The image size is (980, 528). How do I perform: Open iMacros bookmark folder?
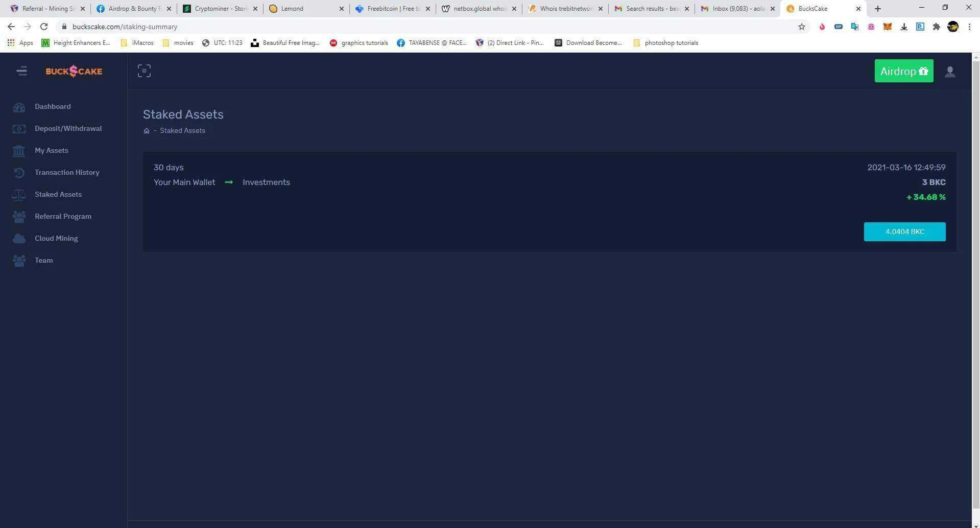[x=137, y=43]
